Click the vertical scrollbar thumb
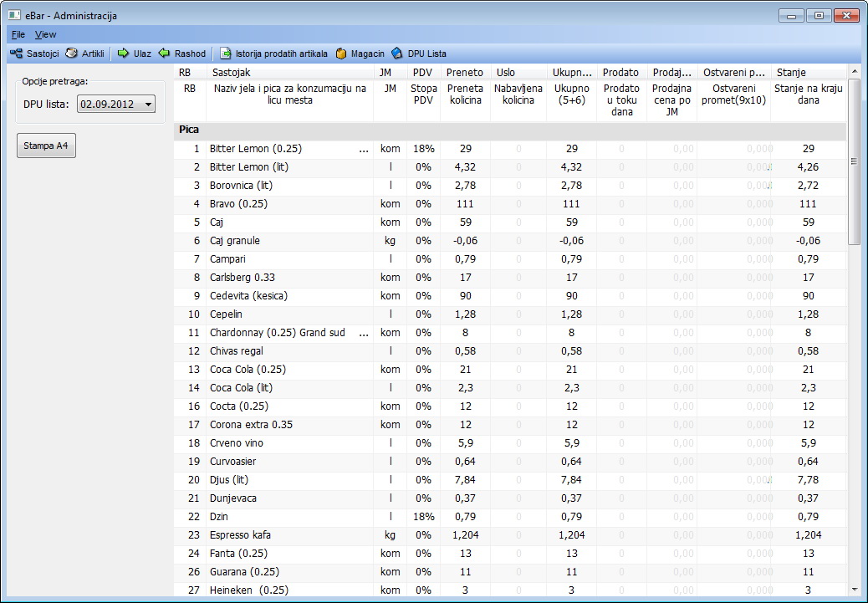 [854, 161]
